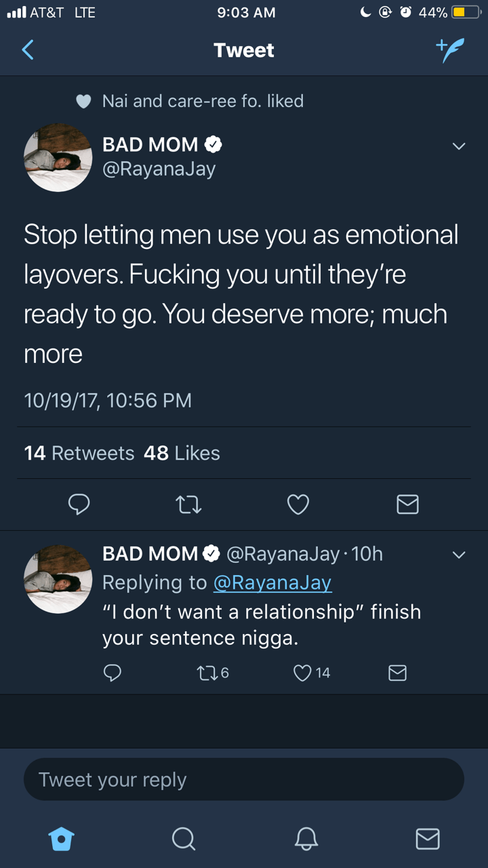Reply to the second tweet

[113, 672]
